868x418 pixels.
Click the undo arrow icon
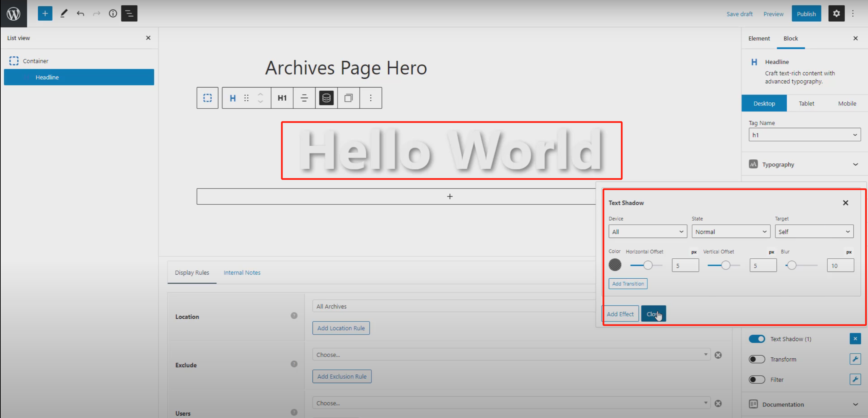pyautogui.click(x=80, y=14)
